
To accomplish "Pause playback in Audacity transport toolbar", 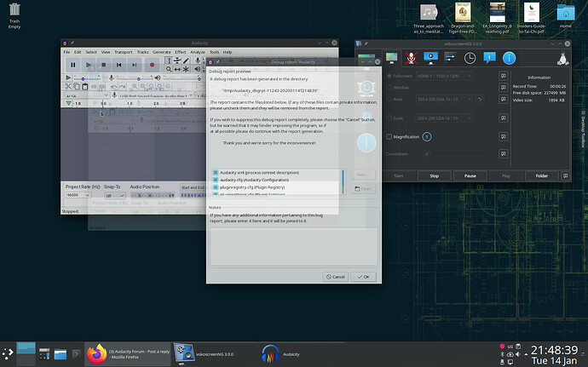I will point(73,65).
